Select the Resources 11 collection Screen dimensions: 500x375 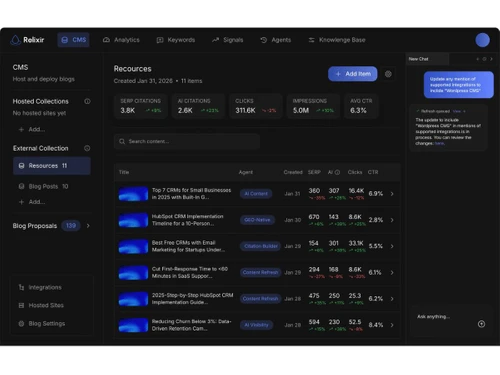(x=52, y=166)
